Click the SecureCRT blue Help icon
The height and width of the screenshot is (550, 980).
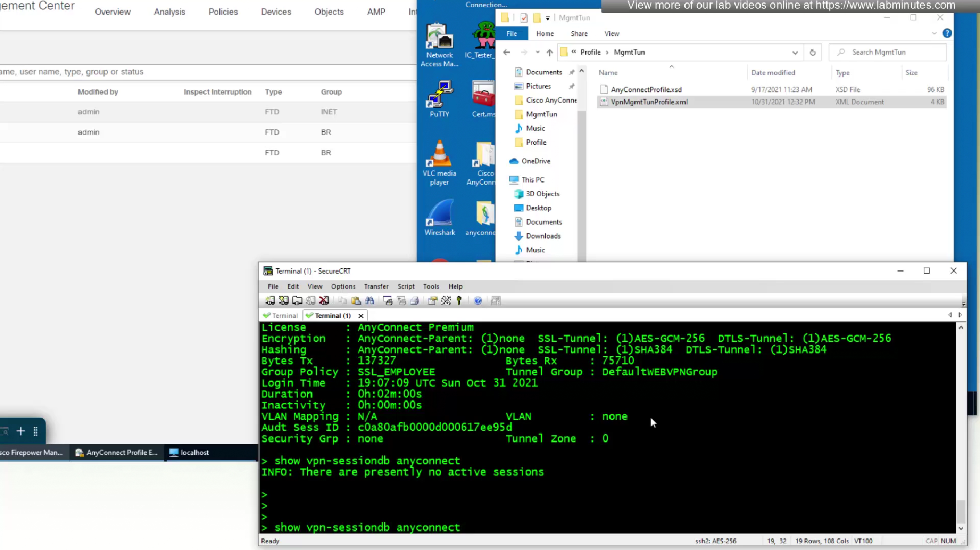click(x=477, y=300)
